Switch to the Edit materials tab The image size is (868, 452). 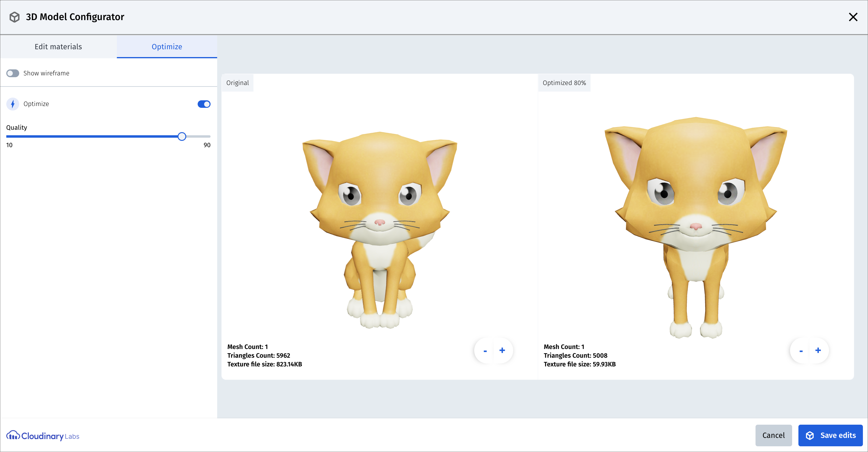tap(58, 47)
